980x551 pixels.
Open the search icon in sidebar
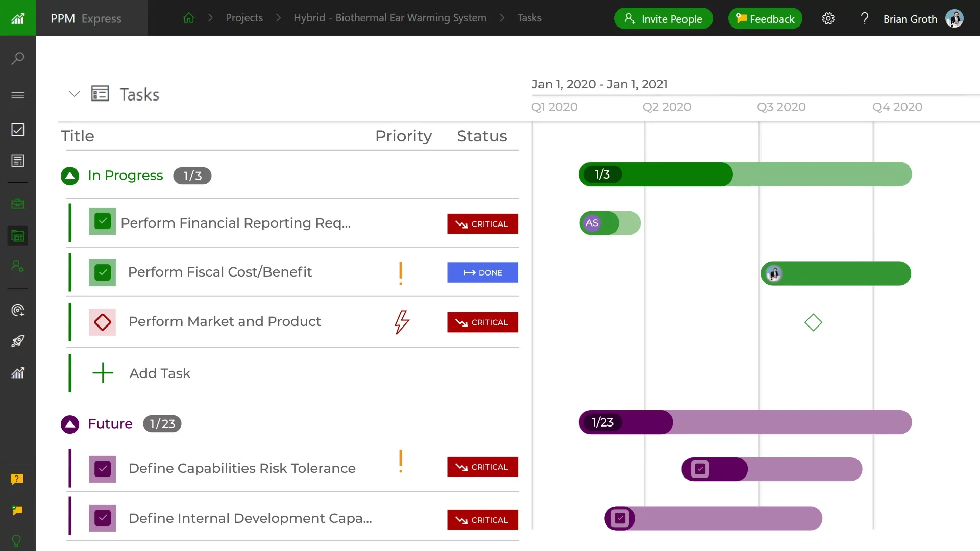(x=18, y=58)
